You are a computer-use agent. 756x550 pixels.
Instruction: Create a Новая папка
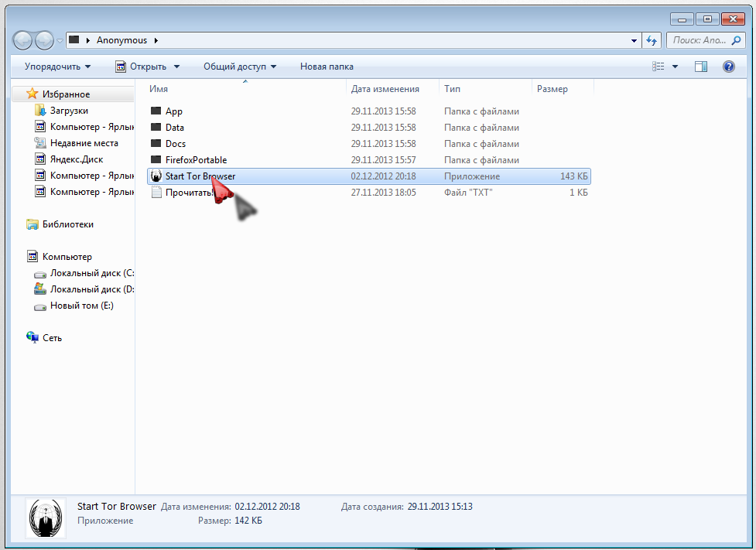(x=327, y=67)
